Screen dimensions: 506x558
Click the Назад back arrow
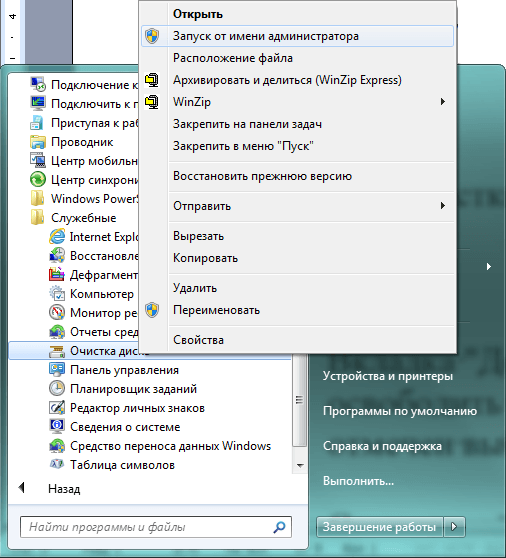coord(22,488)
